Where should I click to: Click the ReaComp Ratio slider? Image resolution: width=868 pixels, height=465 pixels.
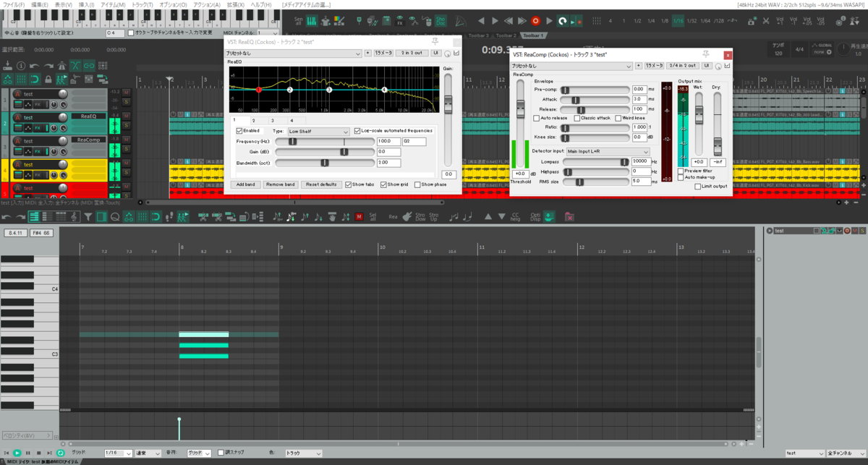pos(595,127)
